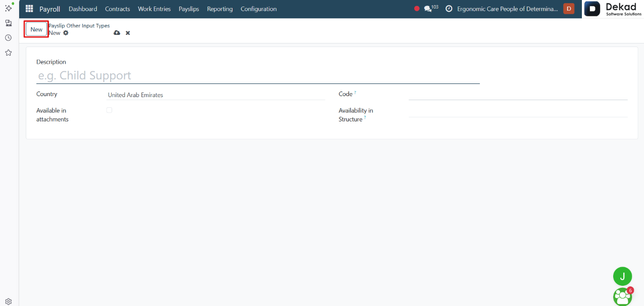Open the Configuration menu
The width and height of the screenshot is (644, 306).
point(259,9)
